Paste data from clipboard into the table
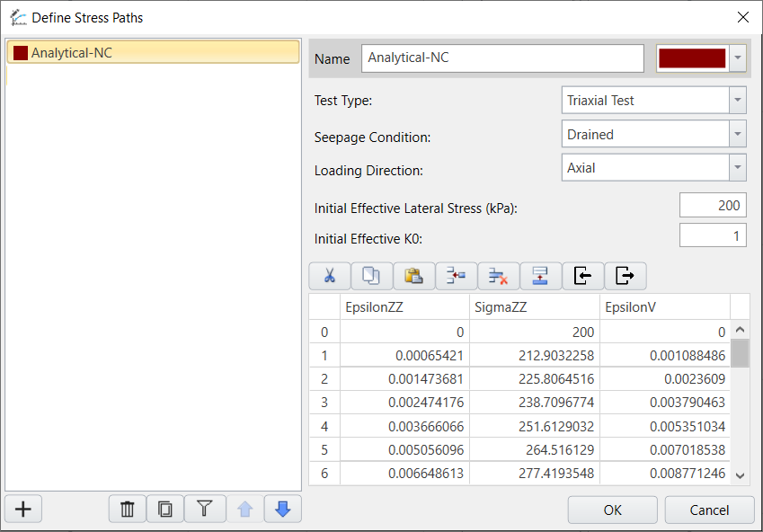Screen dimensions: 763x532 pos(413,276)
